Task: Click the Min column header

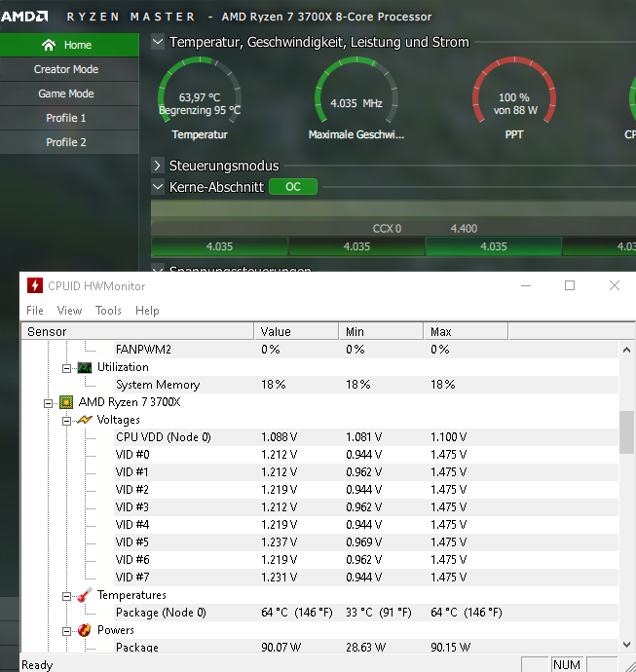Action: [381, 331]
